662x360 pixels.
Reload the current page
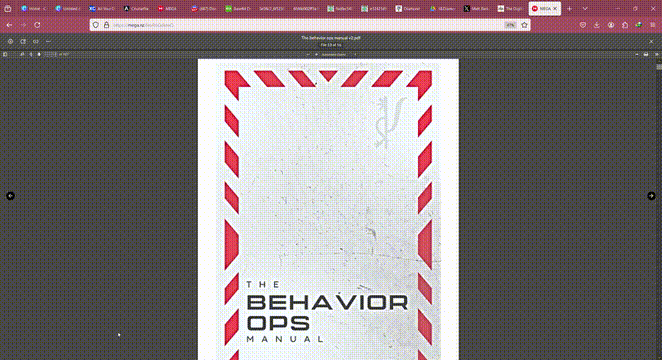pos(37,25)
